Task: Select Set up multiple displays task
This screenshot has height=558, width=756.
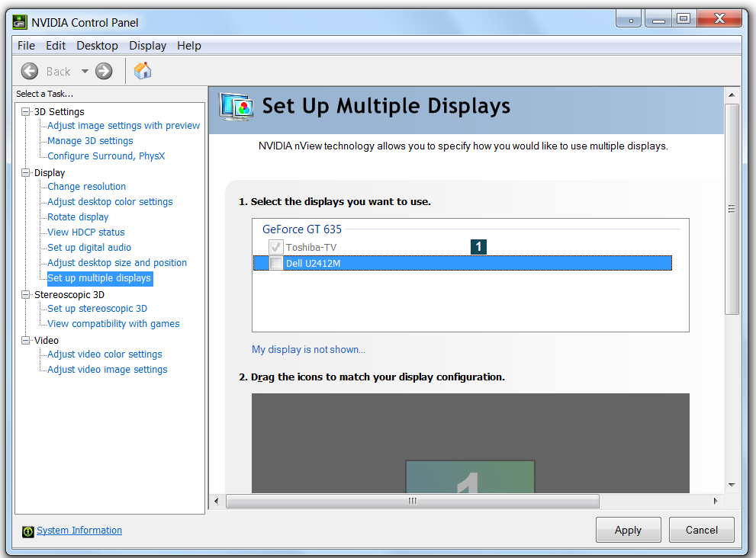Action: 99,278
